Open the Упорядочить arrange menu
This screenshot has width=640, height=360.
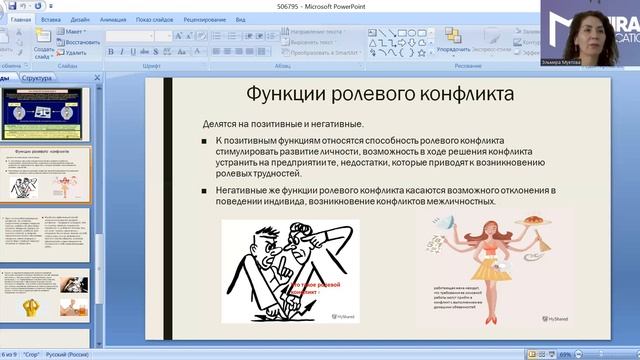tap(453, 42)
